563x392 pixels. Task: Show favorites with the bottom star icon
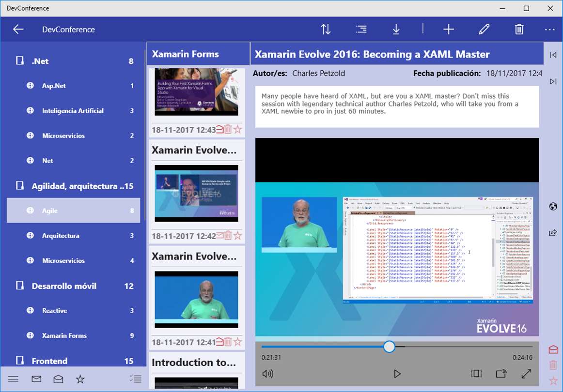coord(80,379)
